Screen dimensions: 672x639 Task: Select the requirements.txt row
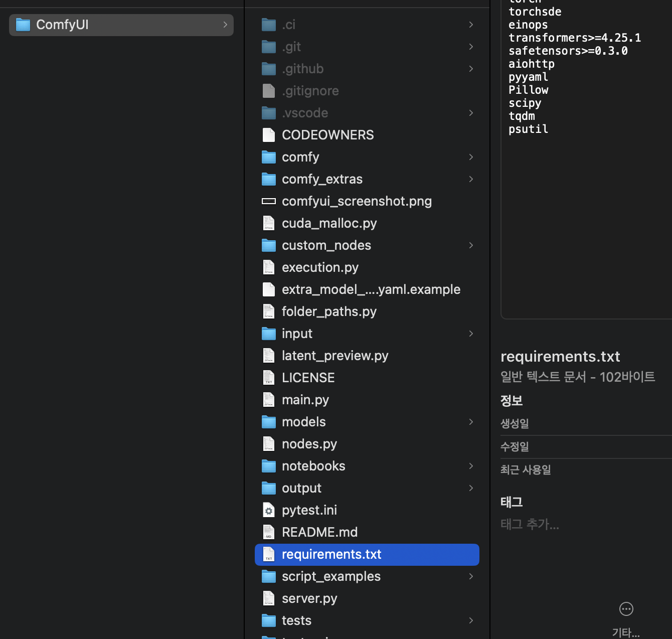367,555
